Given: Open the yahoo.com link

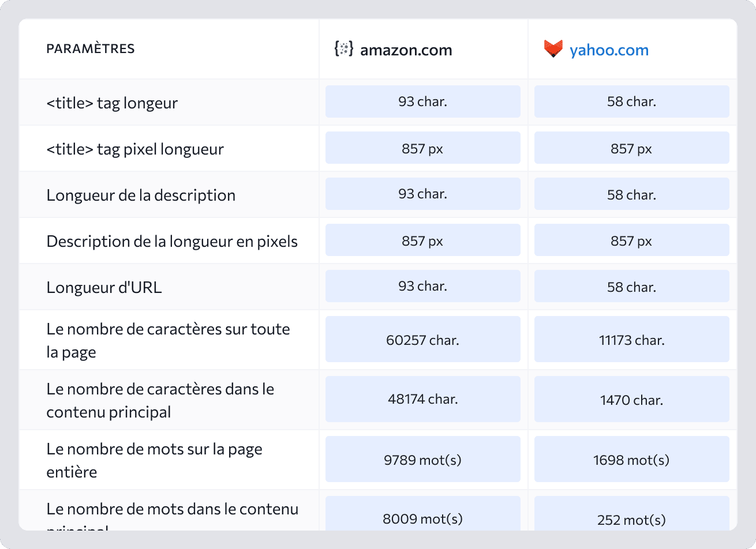Looking at the screenshot, I should 609,50.
